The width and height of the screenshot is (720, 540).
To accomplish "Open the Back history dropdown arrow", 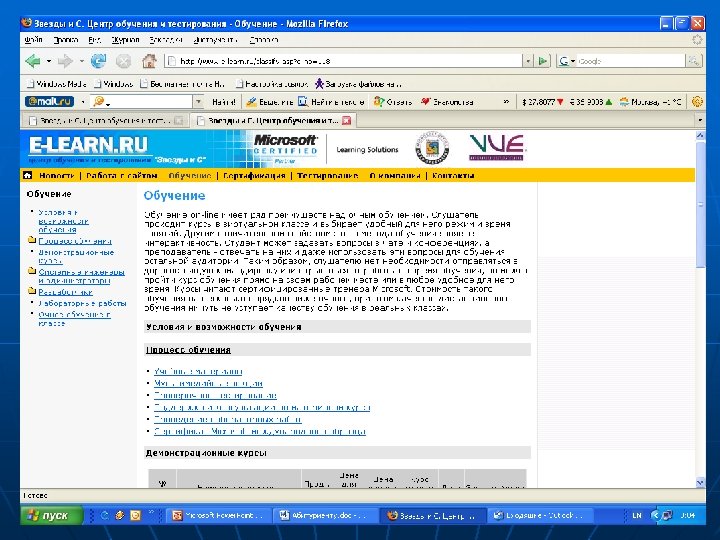I will 48,61.
